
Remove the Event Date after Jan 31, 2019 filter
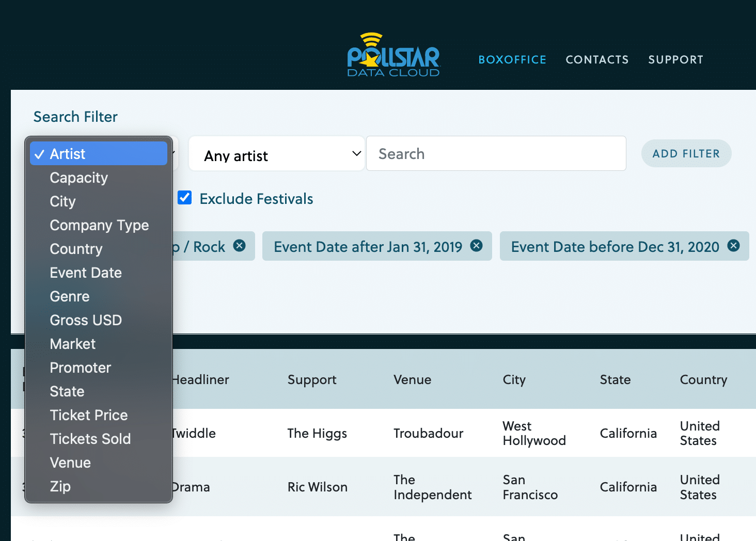tap(476, 246)
